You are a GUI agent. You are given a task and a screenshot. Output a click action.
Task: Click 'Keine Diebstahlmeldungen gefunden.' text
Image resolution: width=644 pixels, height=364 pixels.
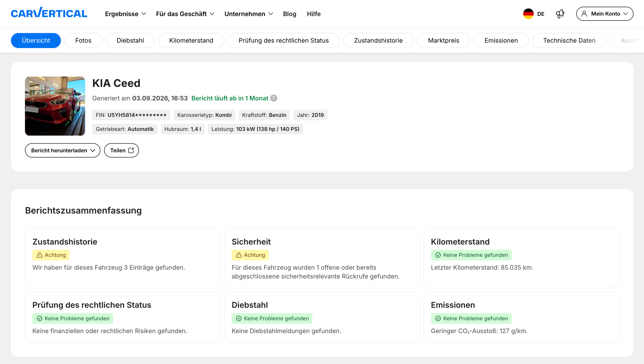click(286, 331)
